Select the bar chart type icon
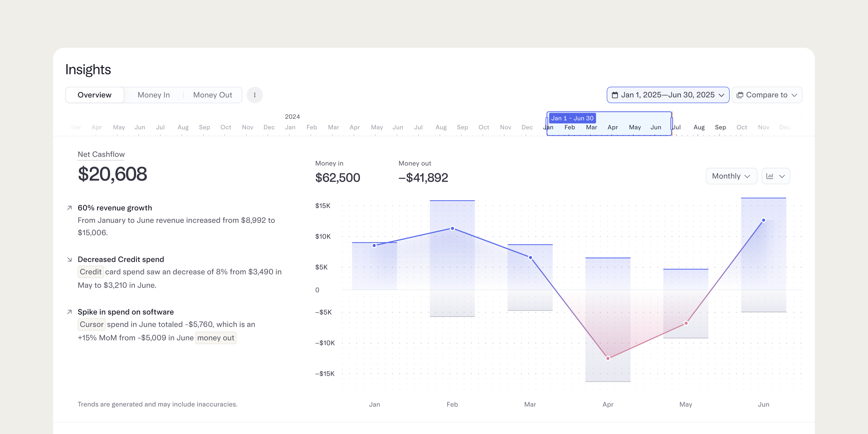The height and width of the screenshot is (434, 868). 771,176
